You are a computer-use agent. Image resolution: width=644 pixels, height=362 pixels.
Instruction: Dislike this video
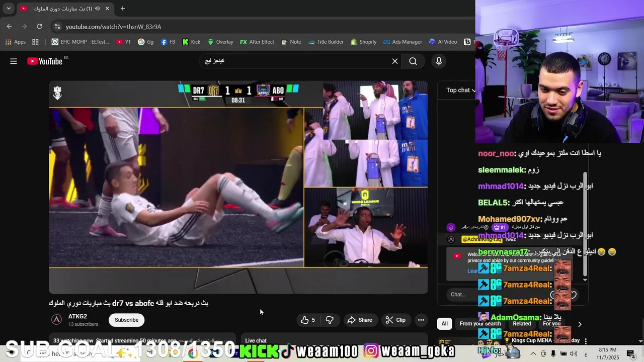coord(330,320)
